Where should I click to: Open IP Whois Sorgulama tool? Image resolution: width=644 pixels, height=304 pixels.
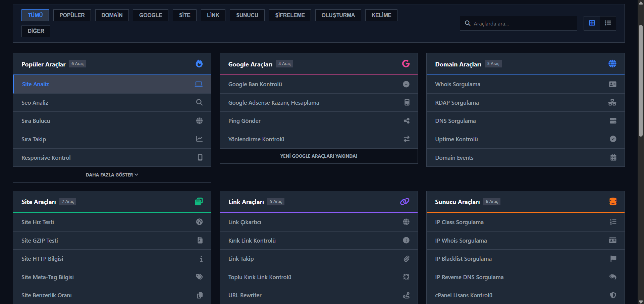coord(526,241)
